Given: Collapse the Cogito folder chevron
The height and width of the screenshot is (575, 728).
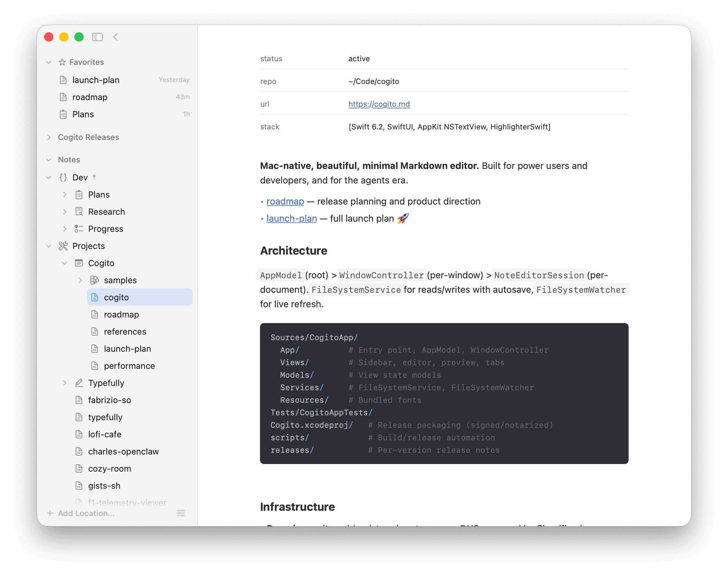Looking at the screenshot, I should [x=65, y=263].
